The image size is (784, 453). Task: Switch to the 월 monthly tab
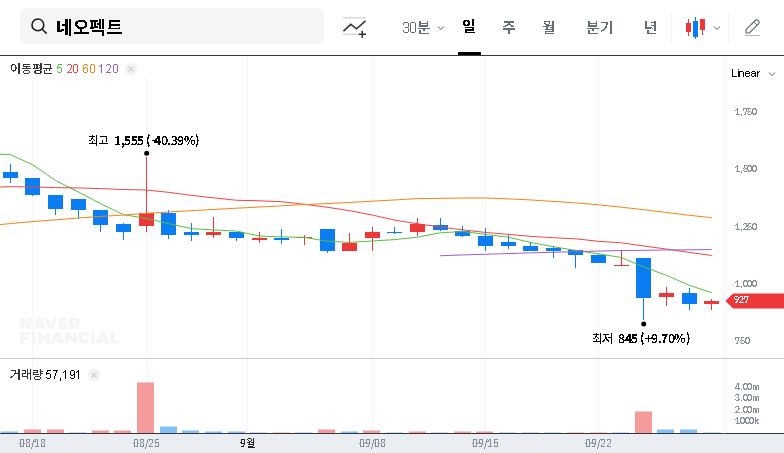[549, 27]
